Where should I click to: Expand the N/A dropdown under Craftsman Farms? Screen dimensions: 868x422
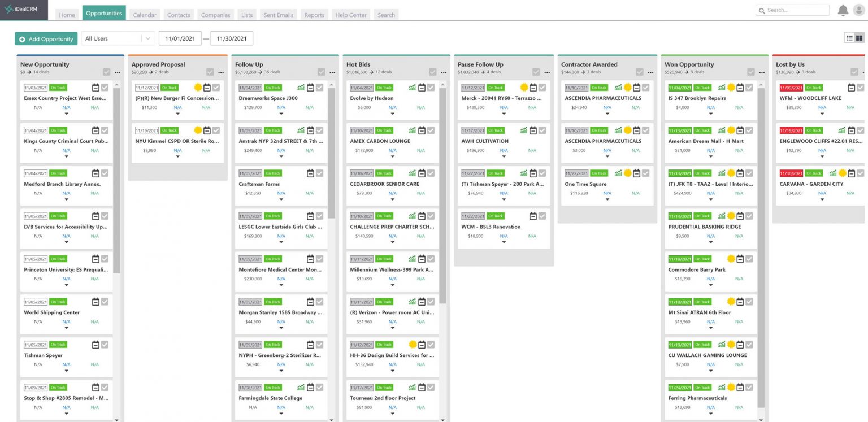(281, 200)
